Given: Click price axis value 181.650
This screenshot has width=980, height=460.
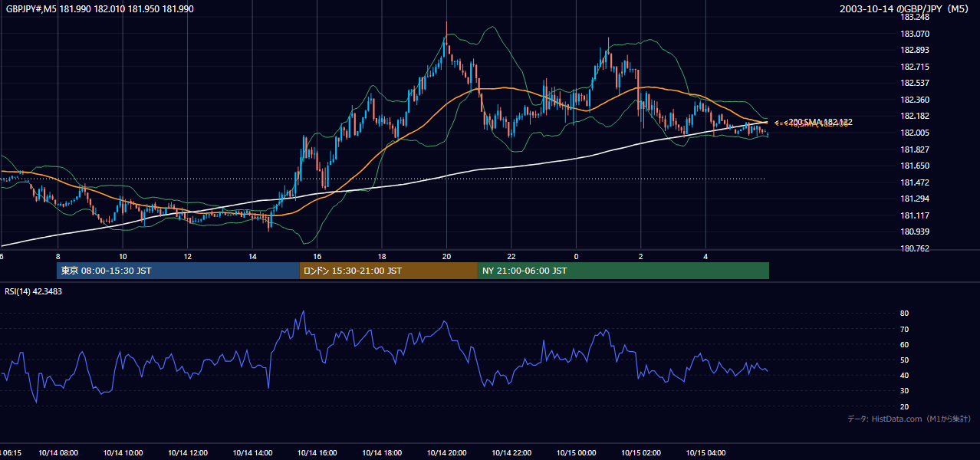Looking at the screenshot, I should (x=916, y=166).
